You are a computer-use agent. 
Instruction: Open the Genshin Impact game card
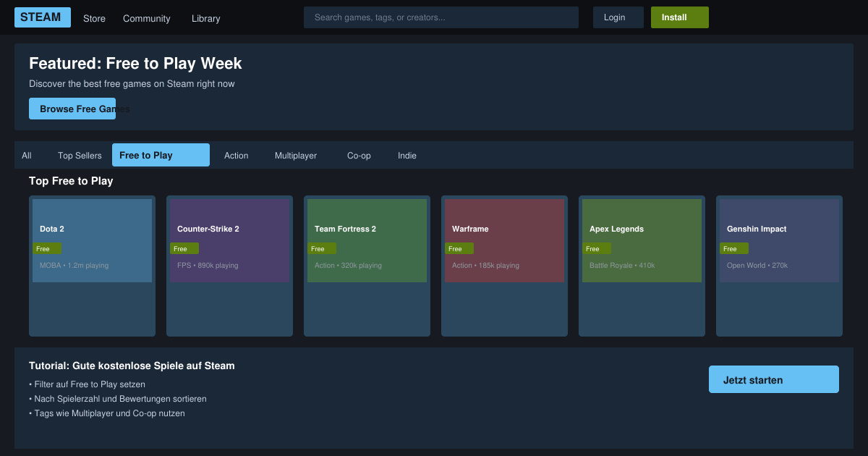779,266
